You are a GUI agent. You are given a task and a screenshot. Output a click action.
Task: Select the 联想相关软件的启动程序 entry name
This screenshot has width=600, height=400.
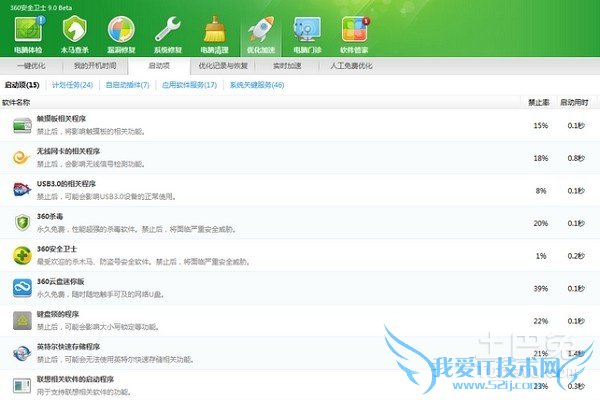(x=75, y=379)
